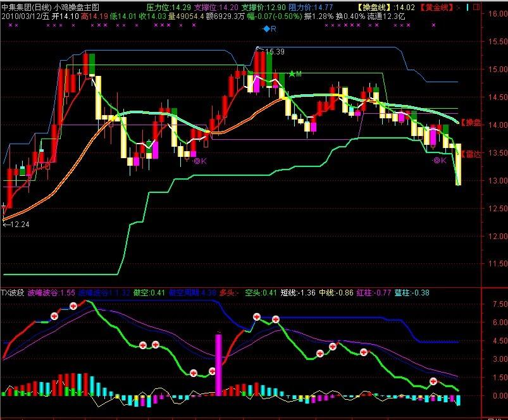Click the 支撑位:14.20 value

pos(216,7)
